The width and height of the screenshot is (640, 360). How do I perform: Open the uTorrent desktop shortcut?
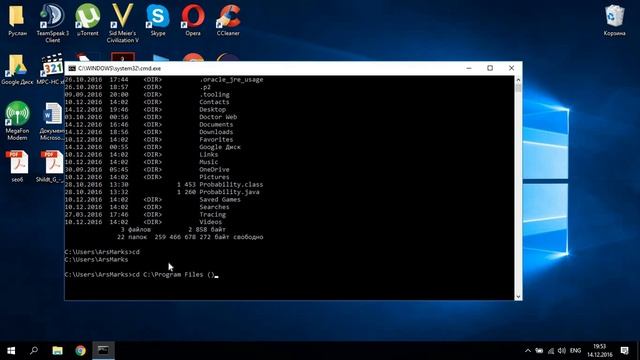(88, 20)
